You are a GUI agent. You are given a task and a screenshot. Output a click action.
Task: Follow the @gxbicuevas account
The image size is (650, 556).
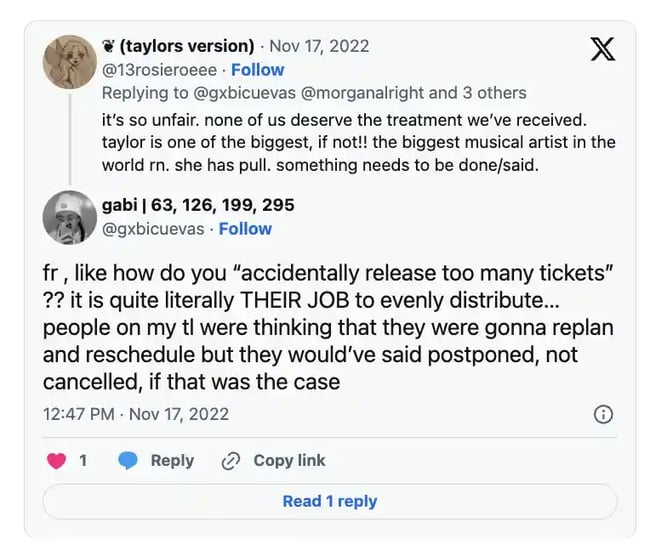pos(245,228)
